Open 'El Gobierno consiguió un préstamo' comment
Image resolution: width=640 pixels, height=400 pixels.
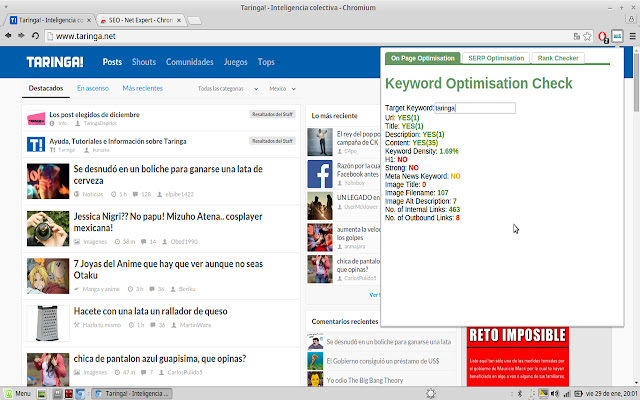383,361
